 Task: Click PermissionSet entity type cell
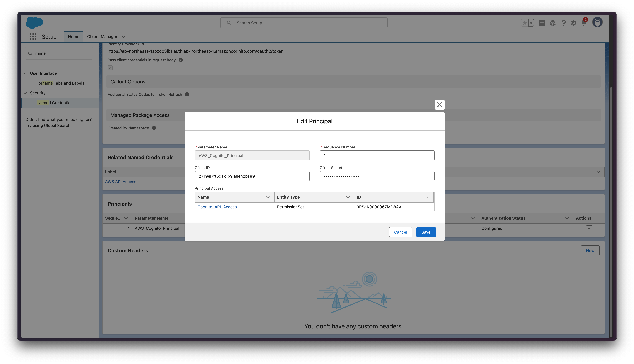(290, 207)
